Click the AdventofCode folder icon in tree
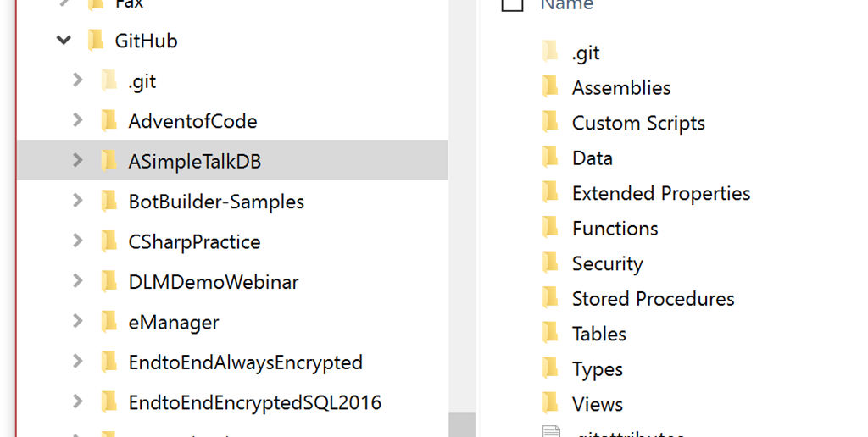Image resolution: width=868 pixels, height=437 pixels. [108, 121]
